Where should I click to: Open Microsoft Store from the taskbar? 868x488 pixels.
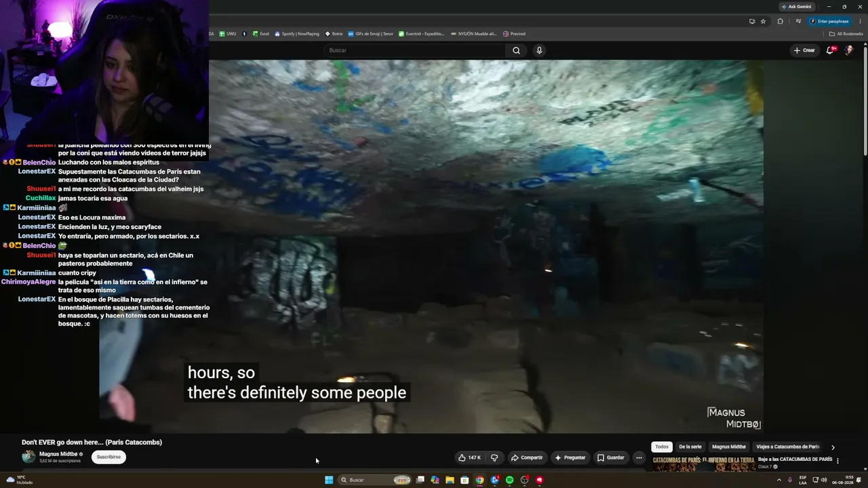tap(465, 480)
